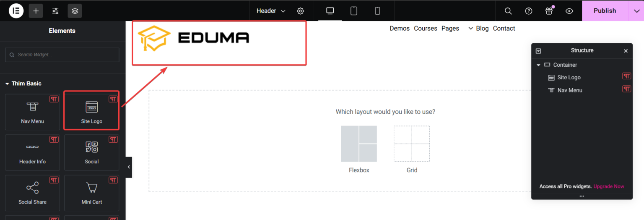Open the Help question mark icon
This screenshot has width=644, height=220.
[529, 11]
